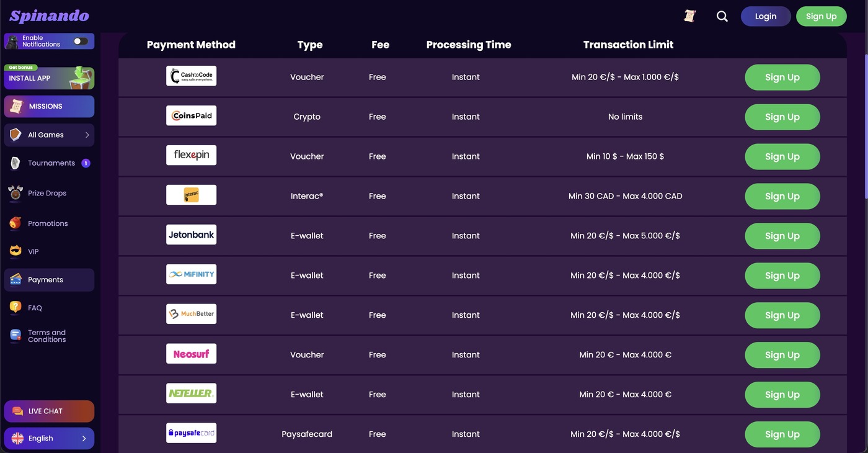
Task: Click the CashtoCode payment logo
Action: pyautogui.click(x=191, y=76)
